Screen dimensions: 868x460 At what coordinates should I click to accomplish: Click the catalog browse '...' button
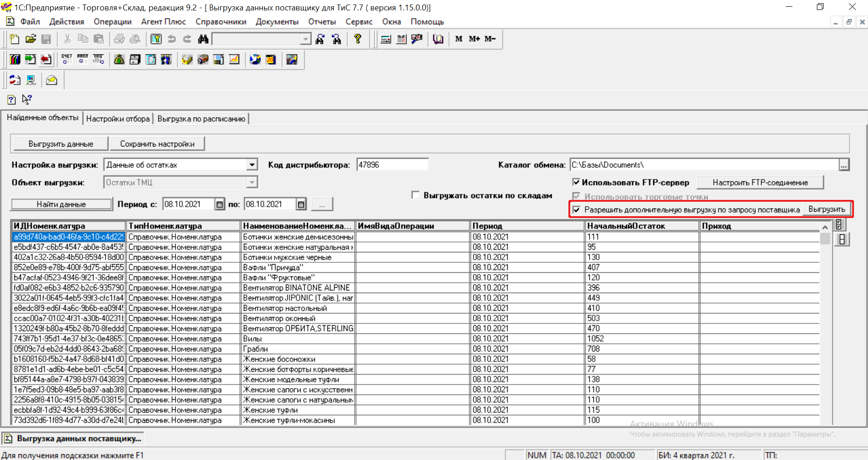[x=844, y=166]
